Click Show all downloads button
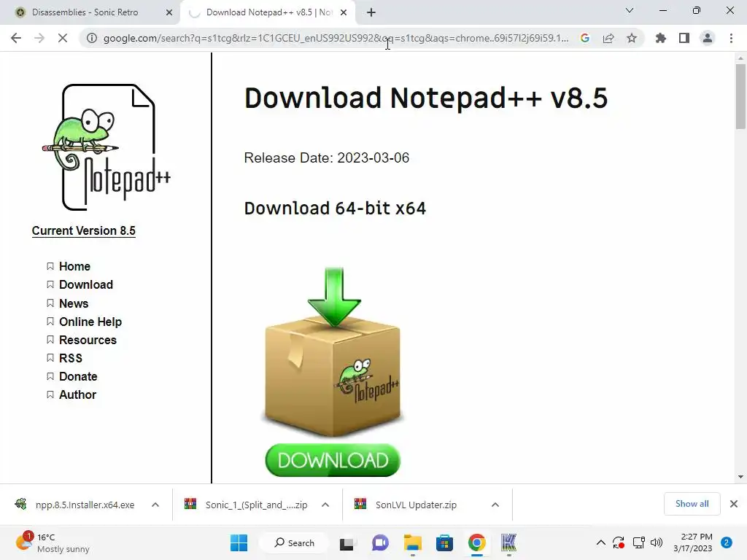Screen dimensions: 747x560 [692, 504]
